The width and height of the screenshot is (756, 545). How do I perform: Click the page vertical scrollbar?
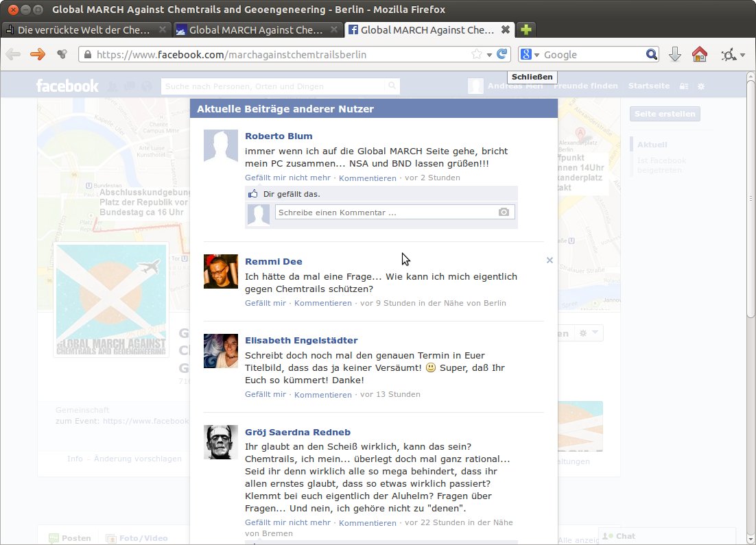pos(751,197)
